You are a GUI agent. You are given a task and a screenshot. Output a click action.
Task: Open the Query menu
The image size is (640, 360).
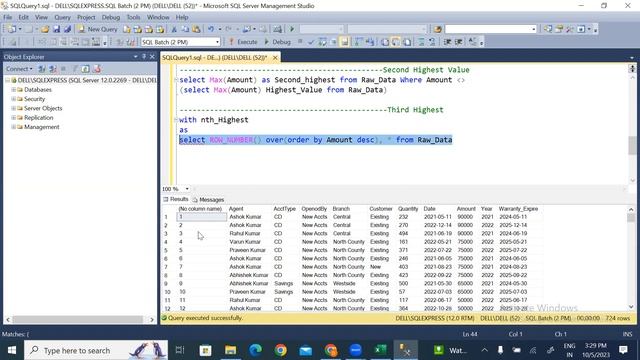(x=62, y=18)
